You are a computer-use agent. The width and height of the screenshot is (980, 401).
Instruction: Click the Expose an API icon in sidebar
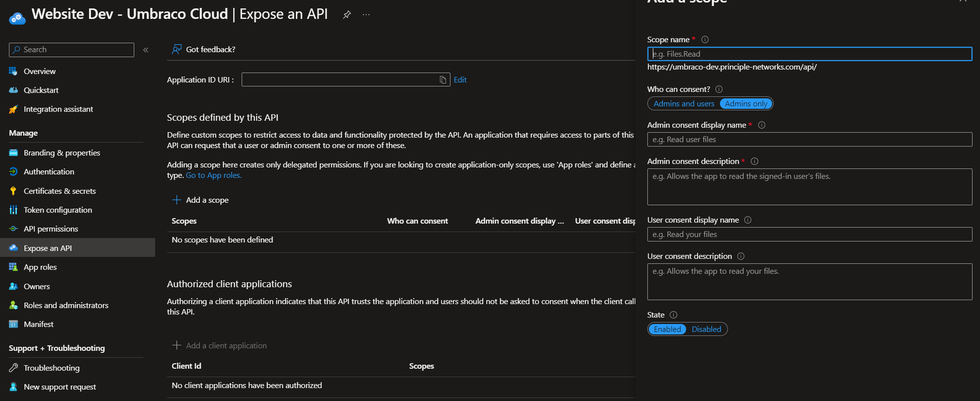click(13, 248)
